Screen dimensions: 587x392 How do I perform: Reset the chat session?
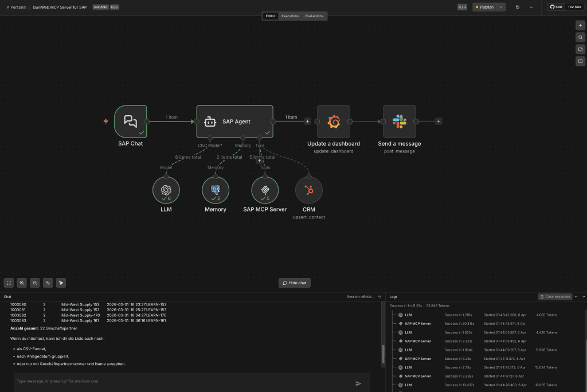click(379, 297)
